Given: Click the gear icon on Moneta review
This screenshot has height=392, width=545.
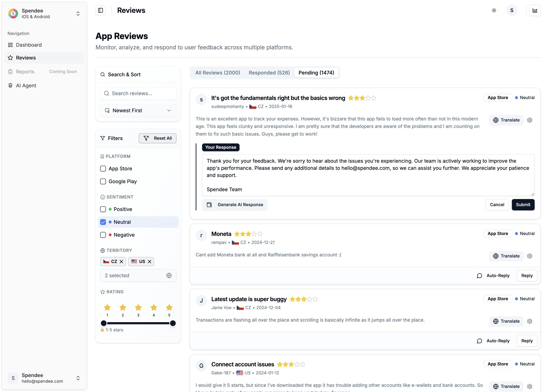Looking at the screenshot, I should pos(530,256).
